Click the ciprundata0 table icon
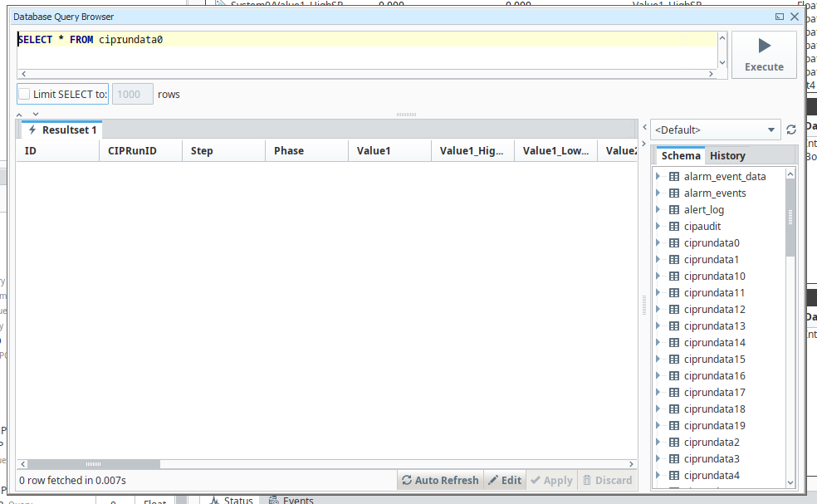The height and width of the screenshot is (504, 817). [x=673, y=243]
